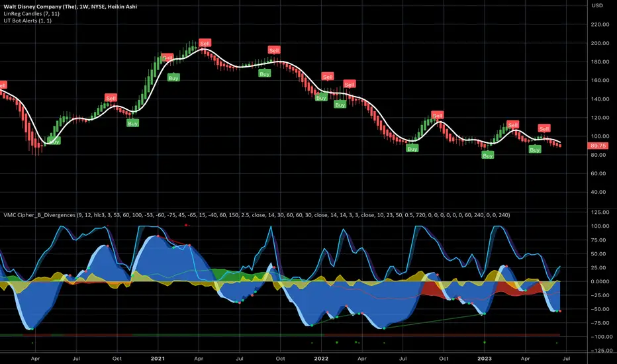Click the Buy label near August 2021
617x364 pixels.
(264, 73)
